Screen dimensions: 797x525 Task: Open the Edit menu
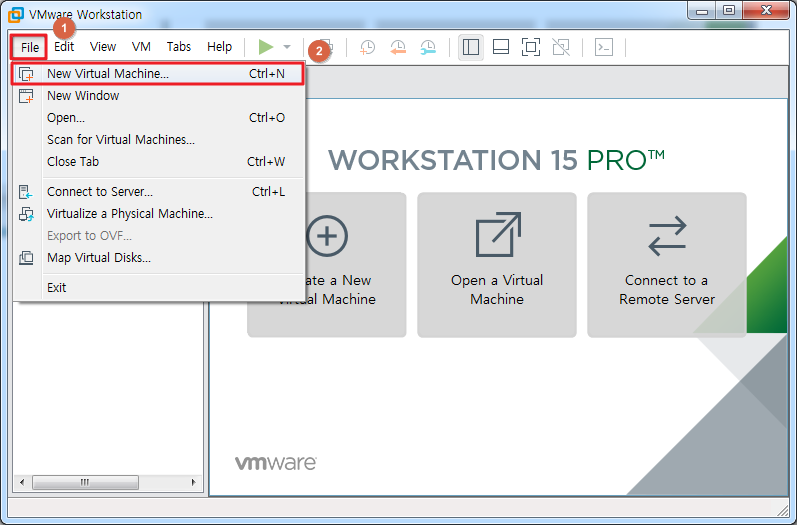[64, 47]
